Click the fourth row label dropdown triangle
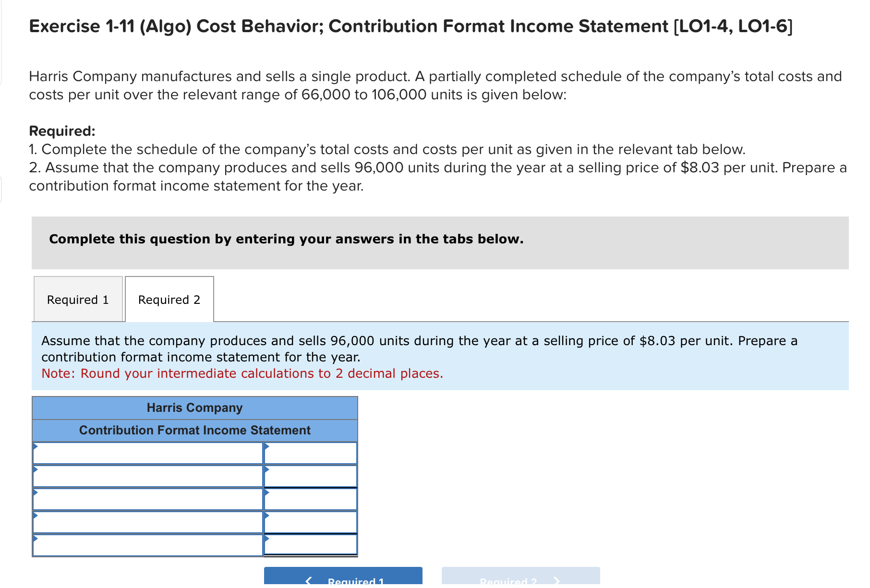The width and height of the screenshot is (870, 588). point(36,516)
